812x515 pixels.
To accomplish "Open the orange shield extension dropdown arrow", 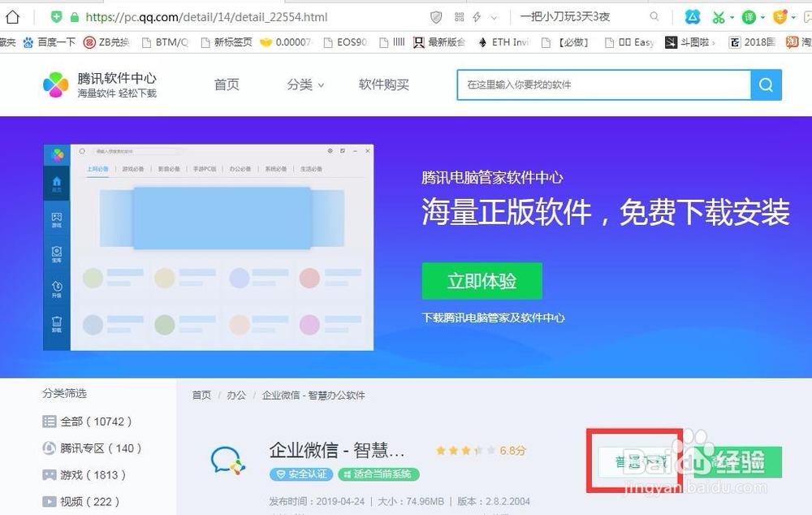I will pyautogui.click(x=793, y=18).
